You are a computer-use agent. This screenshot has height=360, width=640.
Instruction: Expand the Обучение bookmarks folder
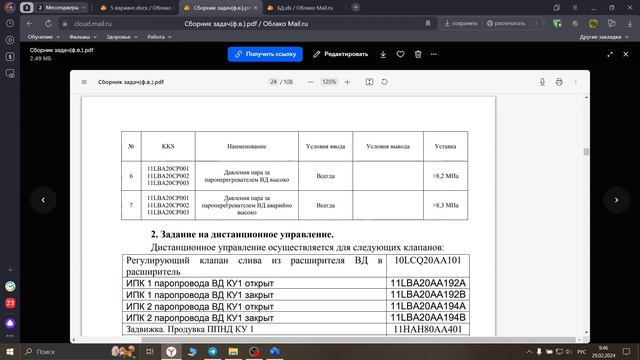click(x=44, y=37)
